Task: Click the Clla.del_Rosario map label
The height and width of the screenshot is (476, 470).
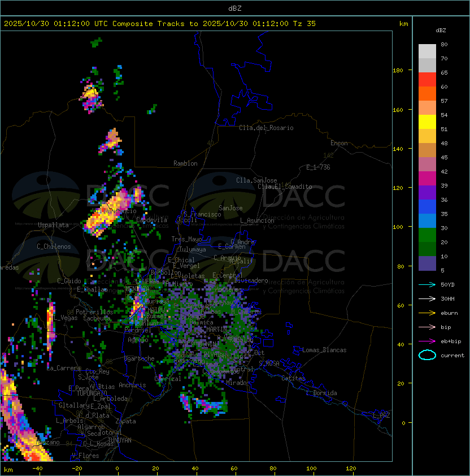Action: [266, 128]
